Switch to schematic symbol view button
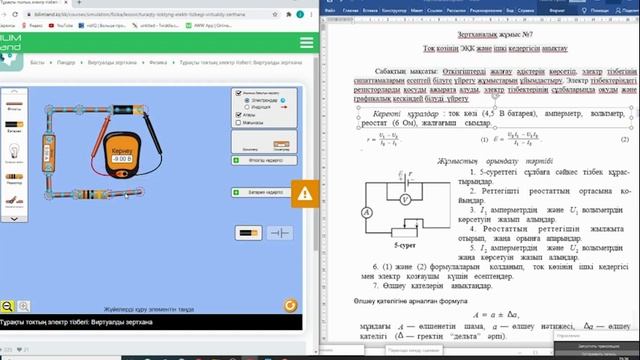 (x=280, y=233)
